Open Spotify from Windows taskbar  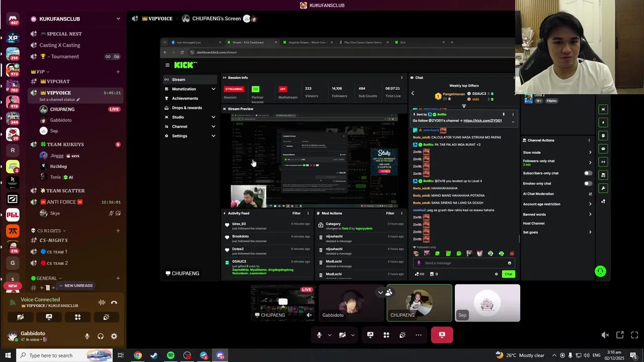(x=171, y=355)
